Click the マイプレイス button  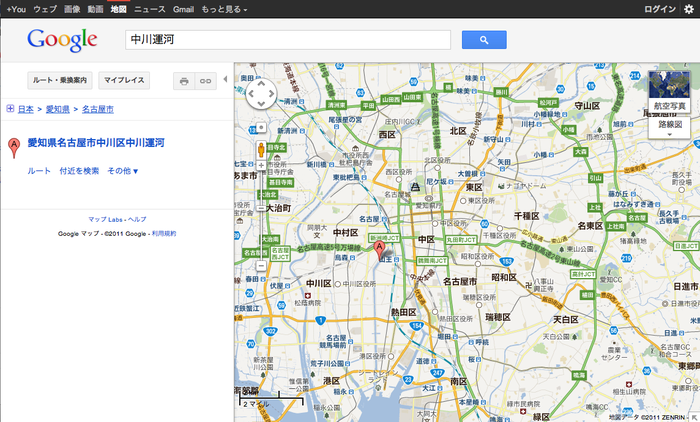click(x=124, y=80)
